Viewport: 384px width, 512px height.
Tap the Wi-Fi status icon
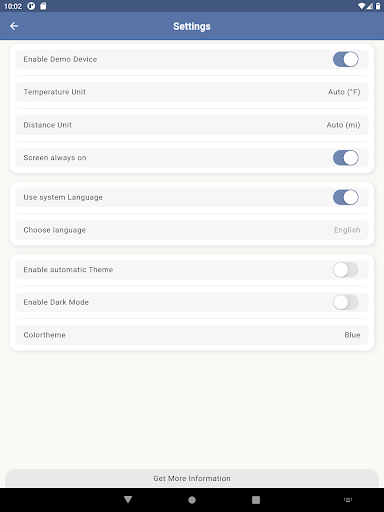(x=361, y=6)
